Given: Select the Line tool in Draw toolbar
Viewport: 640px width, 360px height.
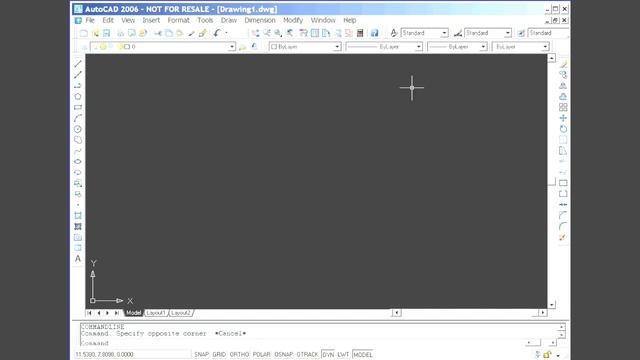Looking at the screenshot, I should point(78,64).
